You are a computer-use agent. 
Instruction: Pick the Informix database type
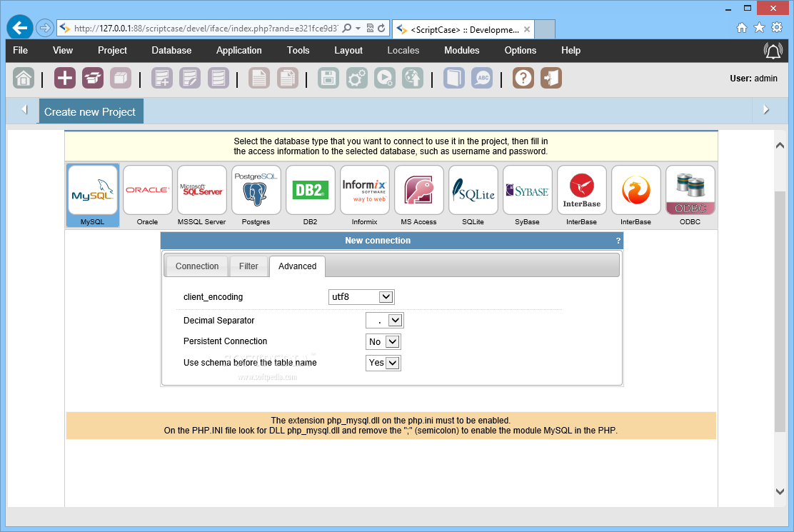coord(365,196)
